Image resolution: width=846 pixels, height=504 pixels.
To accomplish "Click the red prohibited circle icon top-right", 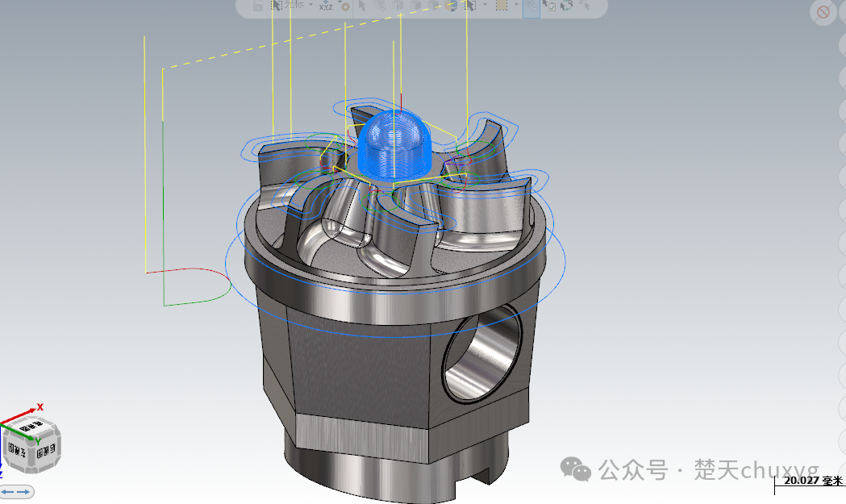I will (x=823, y=12).
